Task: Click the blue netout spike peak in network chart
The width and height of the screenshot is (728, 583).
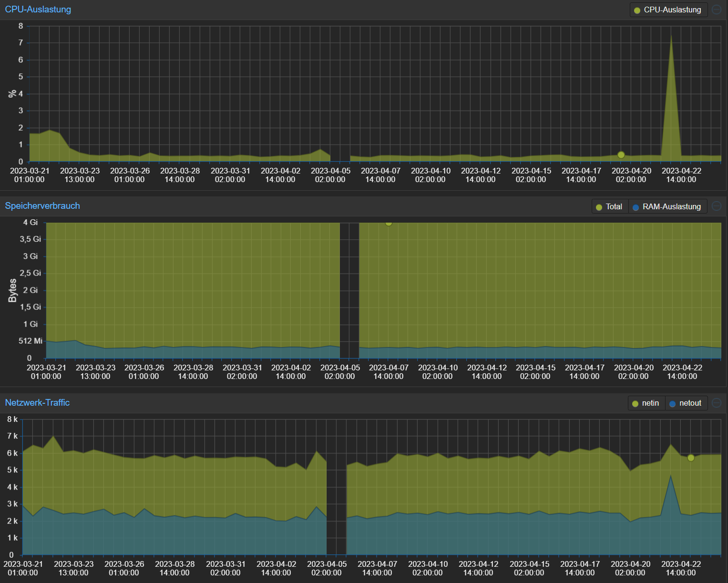Action: (x=671, y=476)
